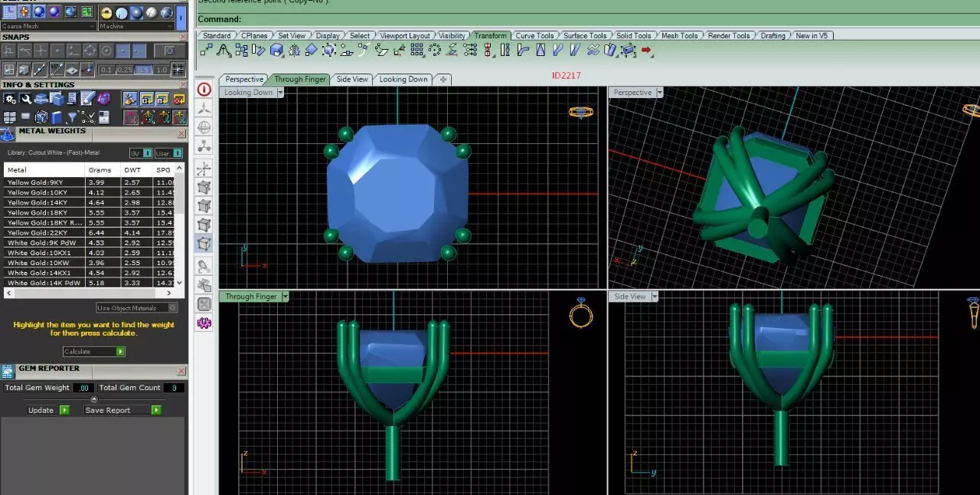
Task: Switch to the Solid Tools tab
Action: pos(633,36)
